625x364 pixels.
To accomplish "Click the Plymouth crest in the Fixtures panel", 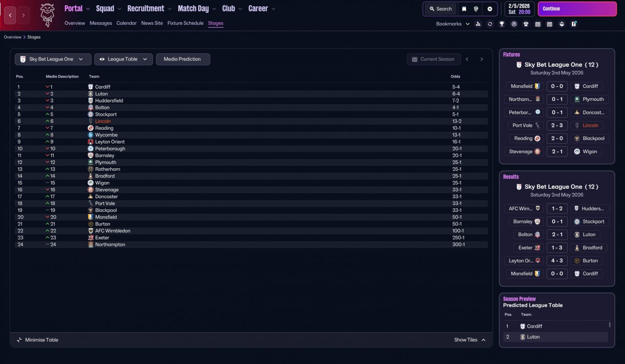I will click(577, 99).
